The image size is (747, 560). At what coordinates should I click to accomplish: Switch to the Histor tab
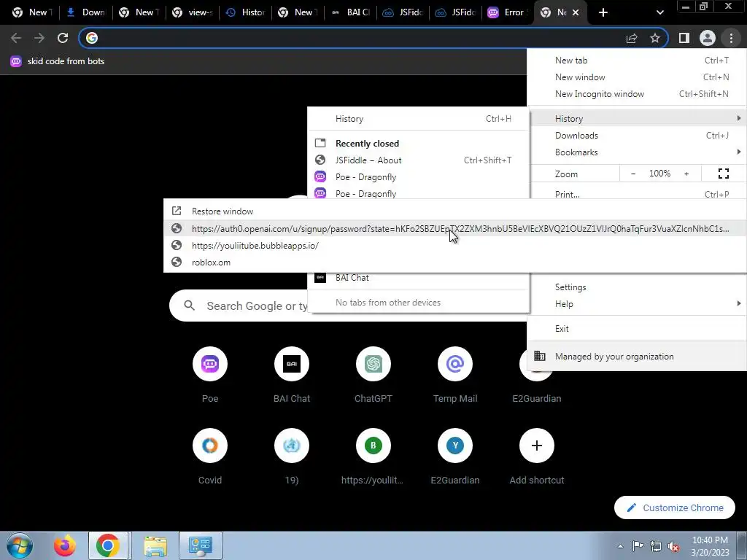pos(245,12)
